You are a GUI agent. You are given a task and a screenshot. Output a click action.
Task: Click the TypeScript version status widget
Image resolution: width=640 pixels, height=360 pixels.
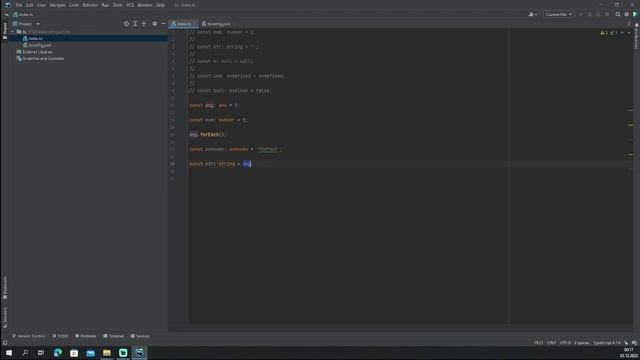607,343
